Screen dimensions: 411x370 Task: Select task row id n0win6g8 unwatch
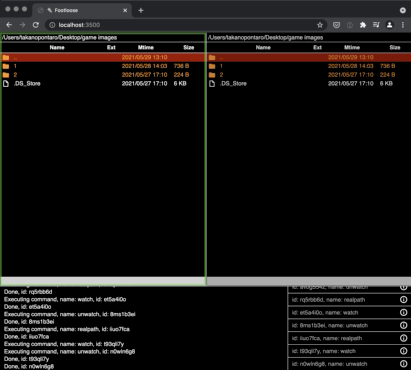pyautogui.click(x=349, y=364)
